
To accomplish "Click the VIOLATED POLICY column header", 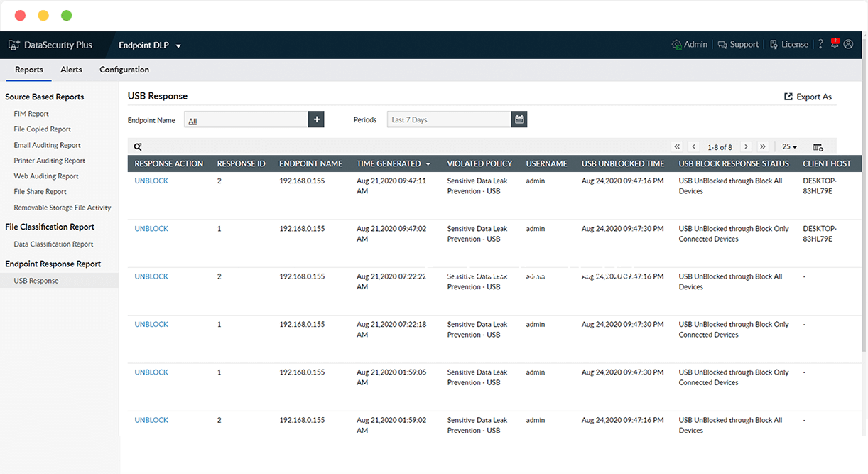I will tap(479, 163).
